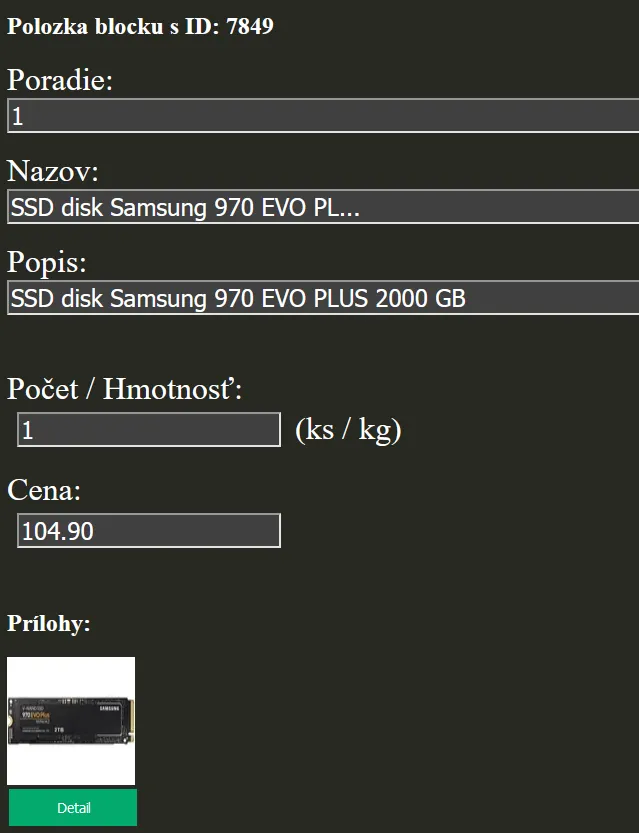Focus the Nazov text field
Image resolution: width=639 pixels, height=833 pixels.
[x=320, y=207]
